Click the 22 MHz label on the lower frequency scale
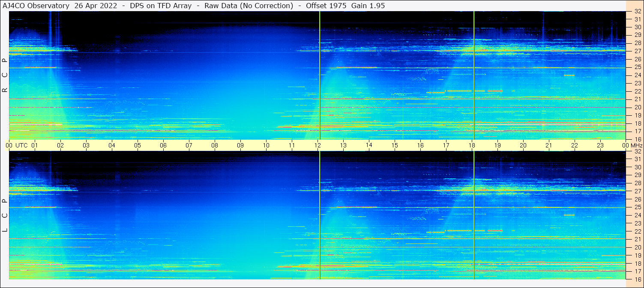The height and width of the screenshot is (288, 644). pos(637,231)
